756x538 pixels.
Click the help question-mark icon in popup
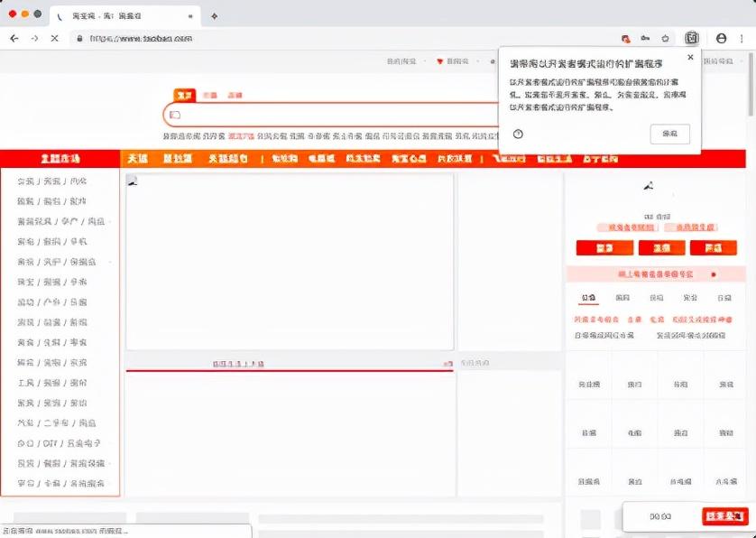(518, 134)
